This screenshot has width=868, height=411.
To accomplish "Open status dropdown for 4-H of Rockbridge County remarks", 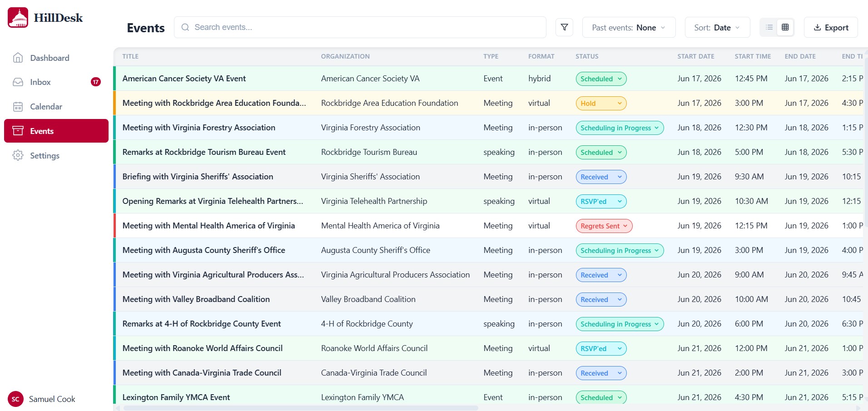I will click(620, 324).
